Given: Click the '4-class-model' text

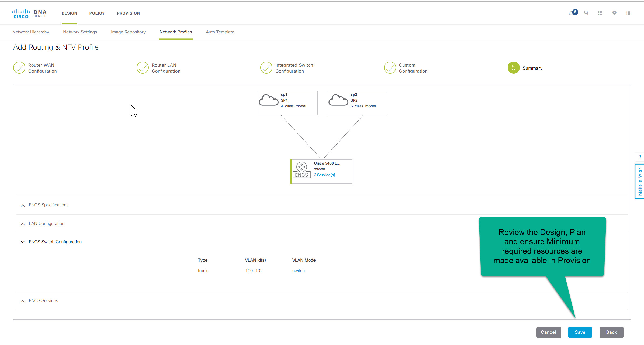Looking at the screenshot, I should (x=293, y=106).
